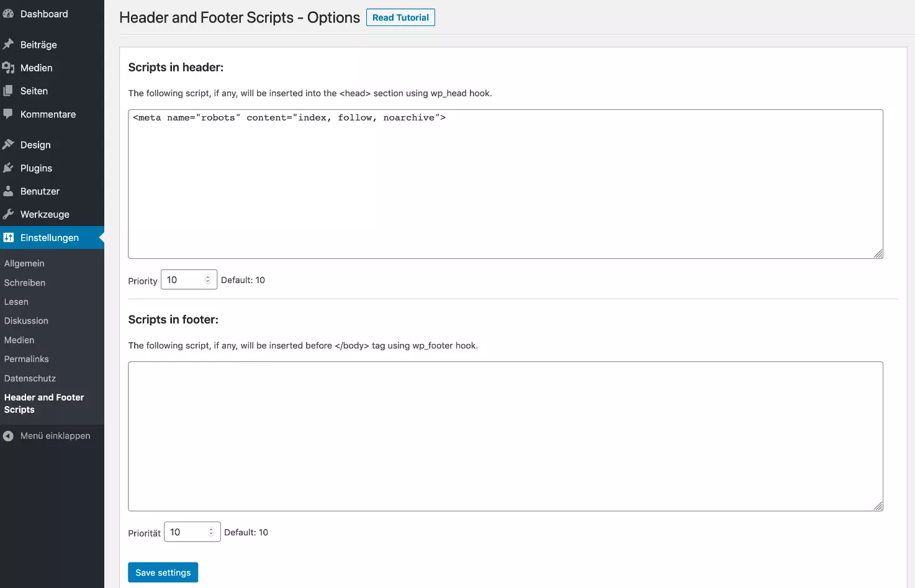The width and height of the screenshot is (915, 588).
Task: Click the Beiträge pin icon
Action: pyautogui.click(x=8, y=45)
